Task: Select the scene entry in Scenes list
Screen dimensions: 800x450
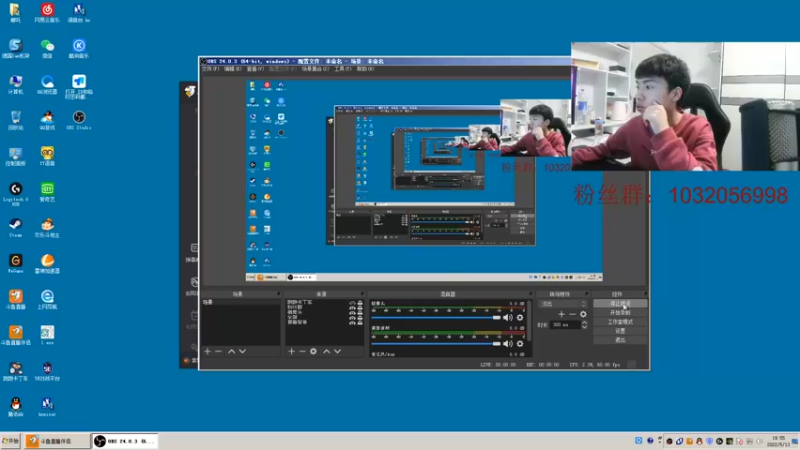Action: tap(241, 303)
